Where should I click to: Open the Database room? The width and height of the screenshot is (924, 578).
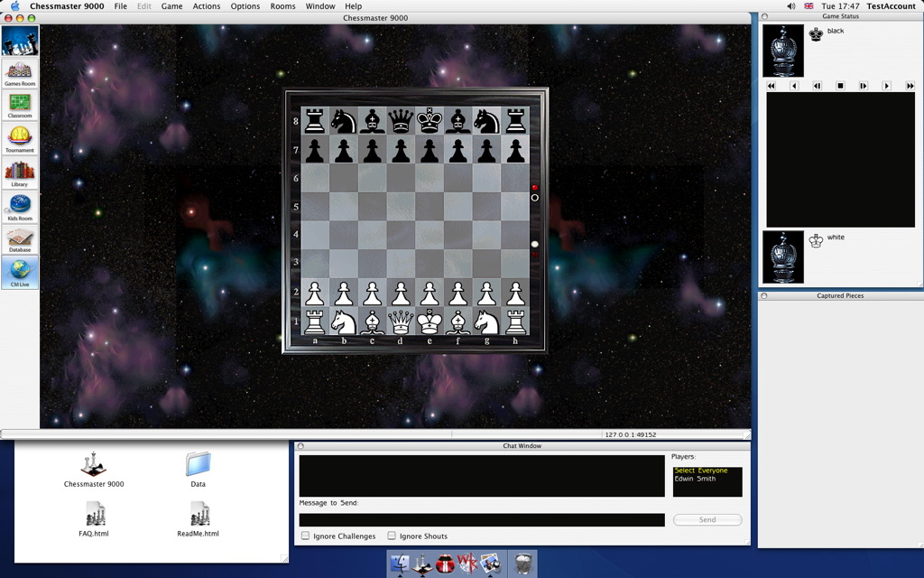(x=20, y=238)
